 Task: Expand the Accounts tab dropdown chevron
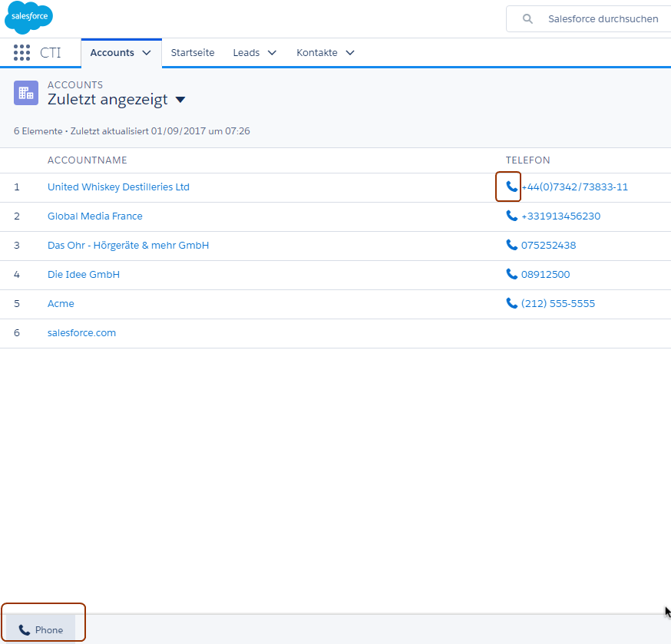click(147, 53)
